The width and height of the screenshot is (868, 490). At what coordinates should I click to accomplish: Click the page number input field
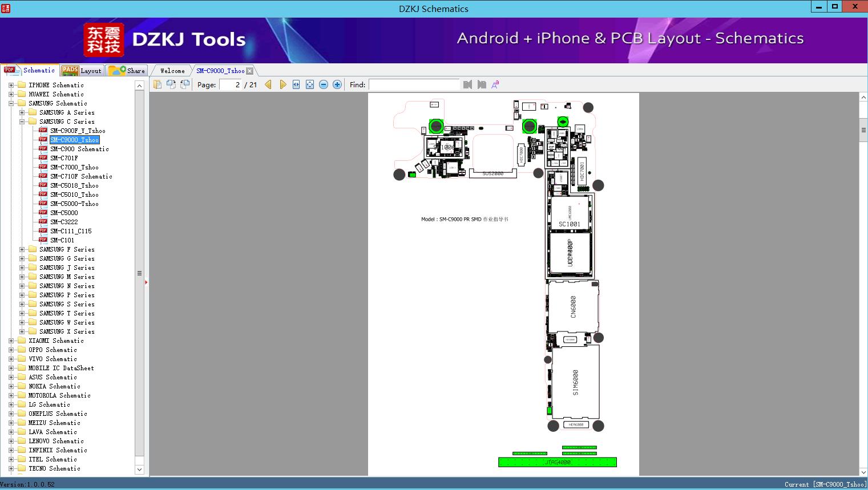pyautogui.click(x=230, y=84)
